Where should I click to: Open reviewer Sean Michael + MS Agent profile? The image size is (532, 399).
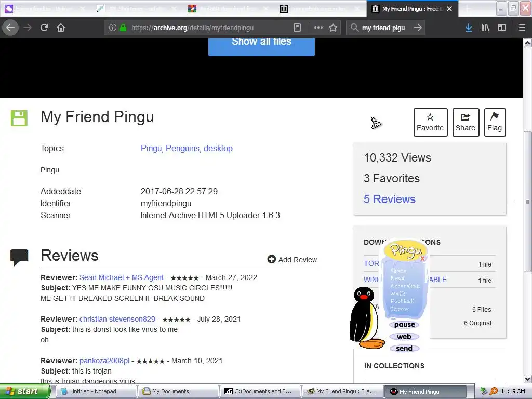coord(122,277)
